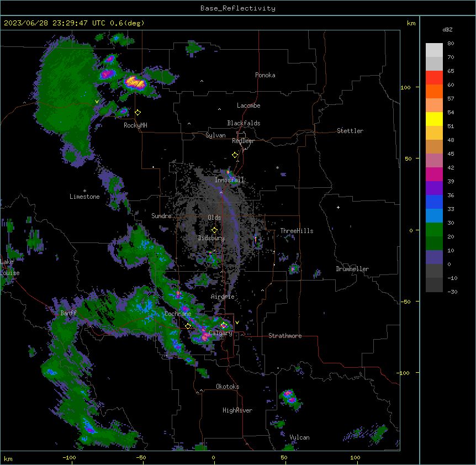Click the Lacombe city label

tap(248, 105)
